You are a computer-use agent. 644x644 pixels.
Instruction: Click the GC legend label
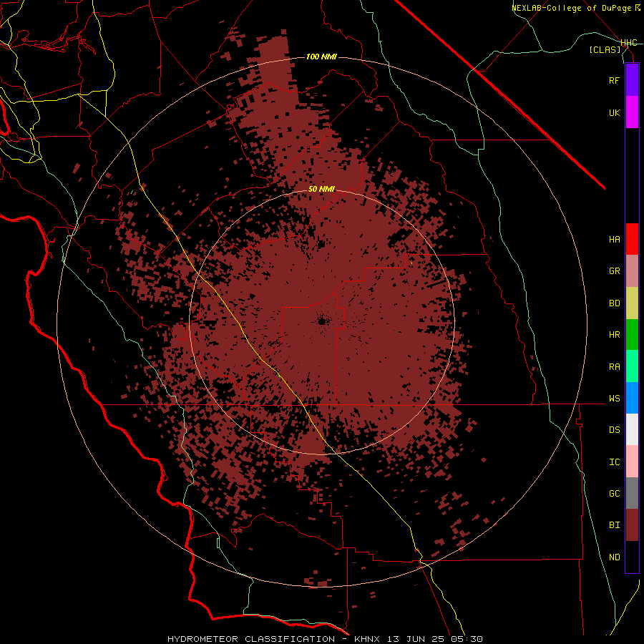click(x=614, y=494)
